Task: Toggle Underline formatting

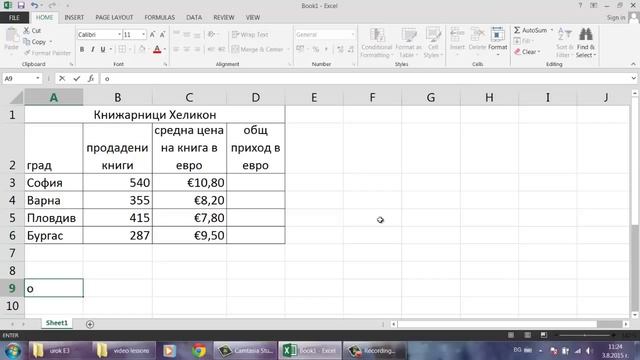Action: pos(103,49)
